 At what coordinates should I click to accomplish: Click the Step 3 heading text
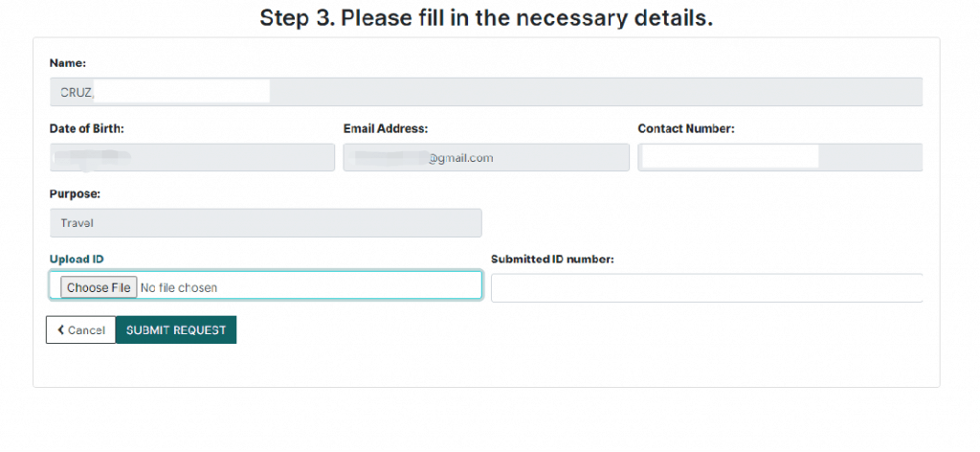486,19
